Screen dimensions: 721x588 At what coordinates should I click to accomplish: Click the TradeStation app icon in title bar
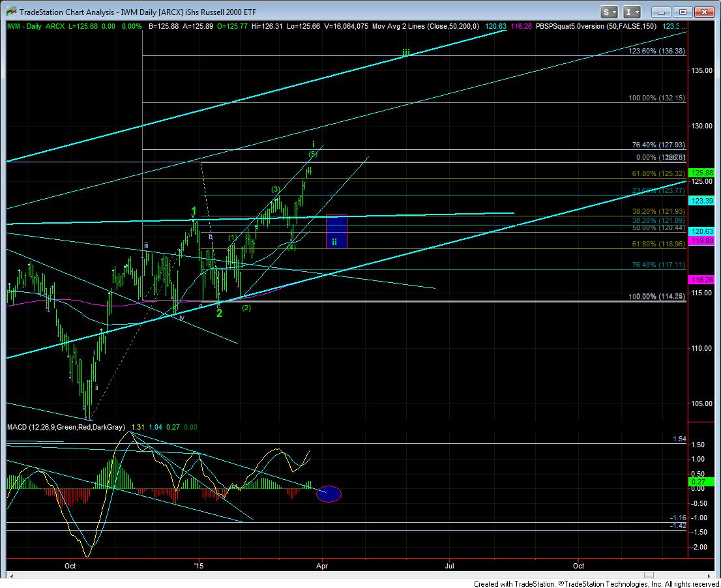coord(12,12)
